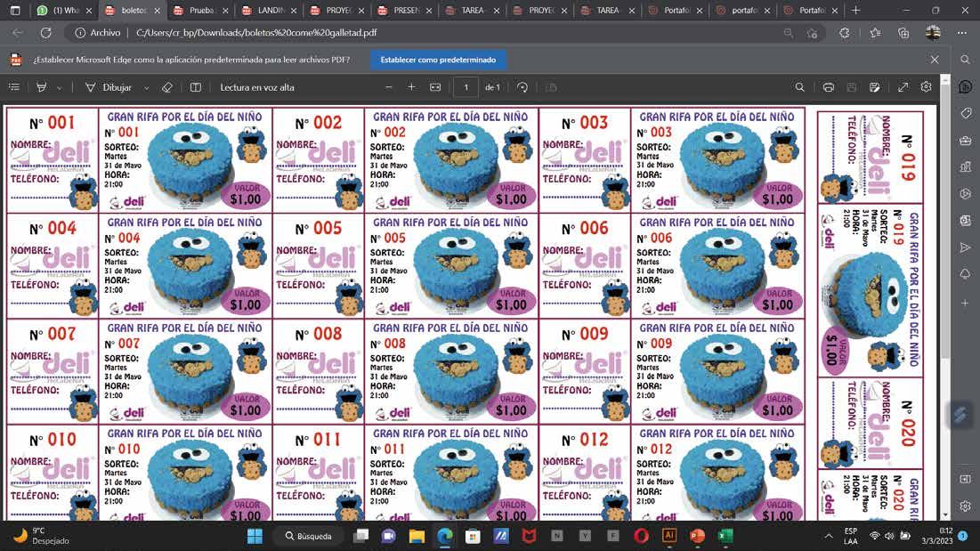
Task: Select the highlight tool in PDF toolbar
Action: click(x=42, y=87)
